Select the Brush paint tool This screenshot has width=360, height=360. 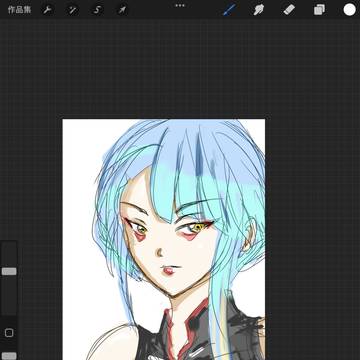(x=229, y=10)
